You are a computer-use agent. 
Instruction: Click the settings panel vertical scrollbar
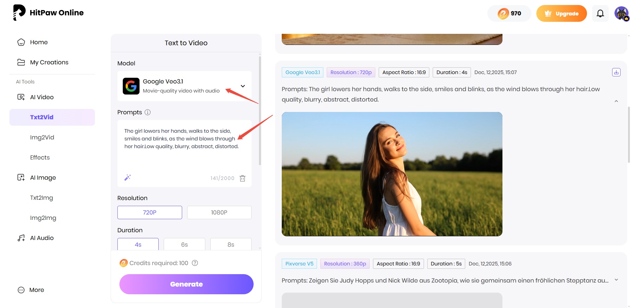(260, 111)
